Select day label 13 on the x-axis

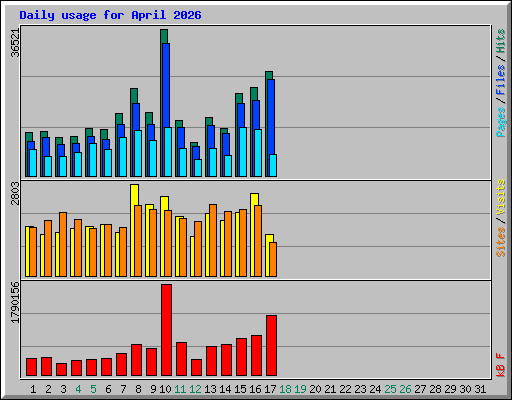point(210,389)
